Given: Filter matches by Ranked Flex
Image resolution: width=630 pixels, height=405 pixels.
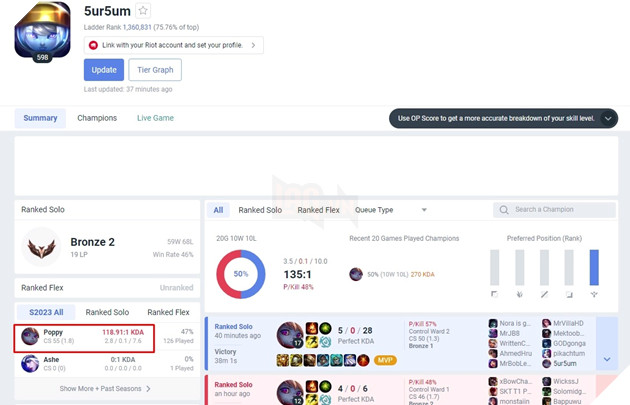Looking at the screenshot, I should click(x=318, y=210).
